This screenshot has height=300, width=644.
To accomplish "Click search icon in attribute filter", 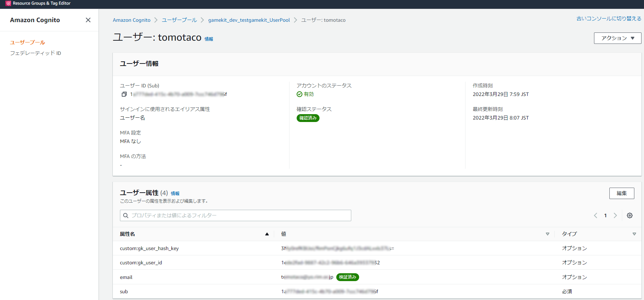I will (126, 215).
